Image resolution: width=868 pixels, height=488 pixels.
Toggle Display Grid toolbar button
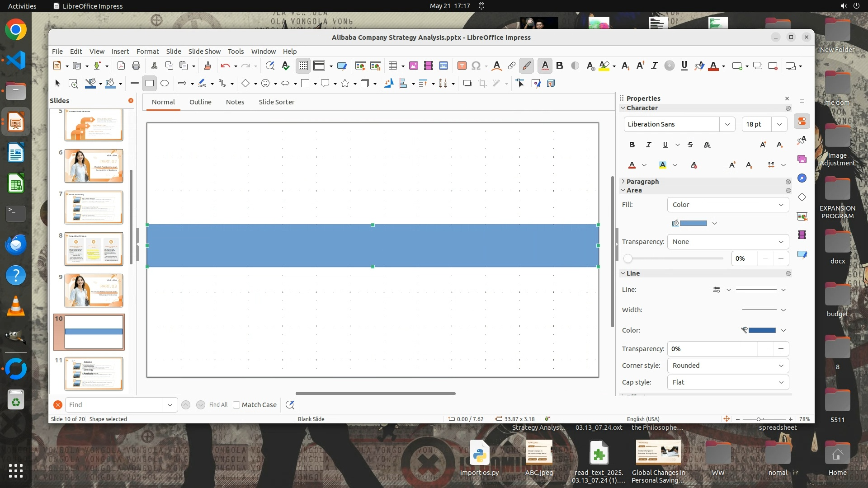pos(303,66)
